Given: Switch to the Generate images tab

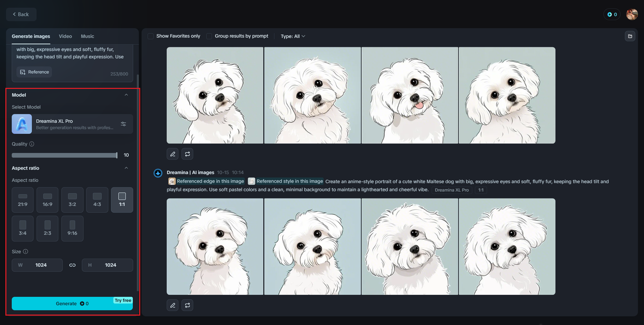Looking at the screenshot, I should (x=31, y=36).
